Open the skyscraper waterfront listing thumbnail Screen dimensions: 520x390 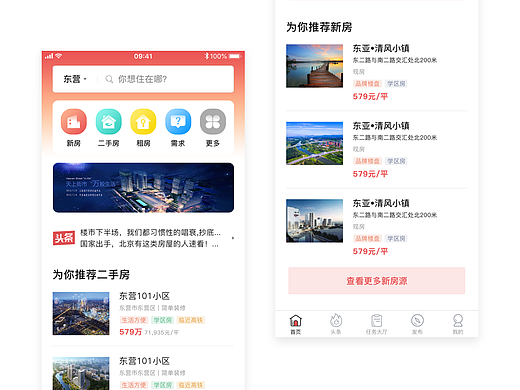314,221
